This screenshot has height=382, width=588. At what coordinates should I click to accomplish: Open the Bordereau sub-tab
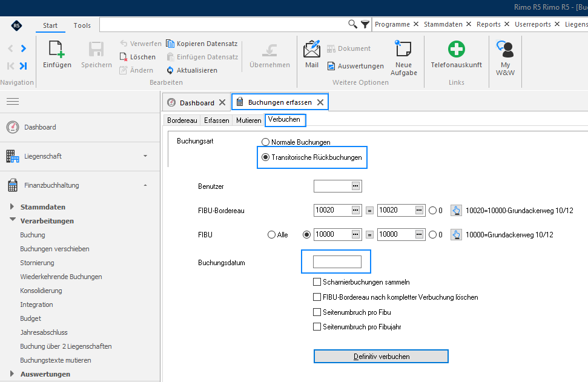[182, 120]
